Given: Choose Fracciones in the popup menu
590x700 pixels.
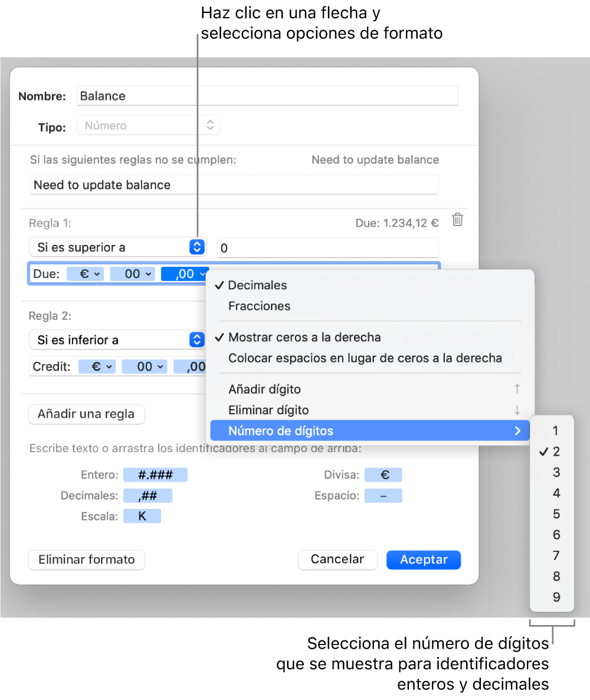Looking at the screenshot, I should (369, 306).
